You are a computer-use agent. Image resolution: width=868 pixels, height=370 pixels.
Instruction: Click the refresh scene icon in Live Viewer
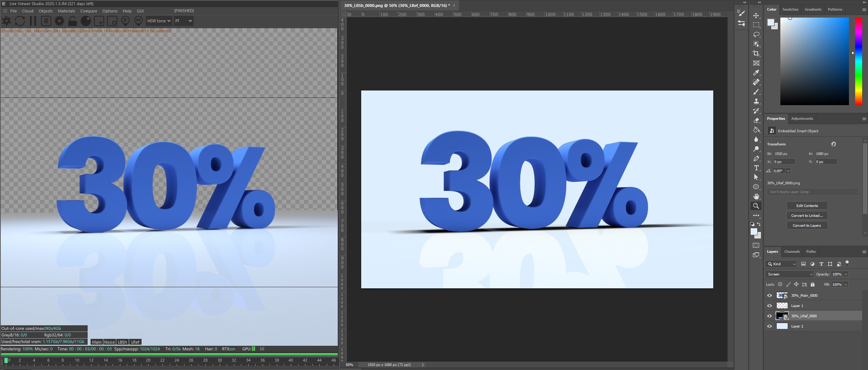(x=20, y=21)
